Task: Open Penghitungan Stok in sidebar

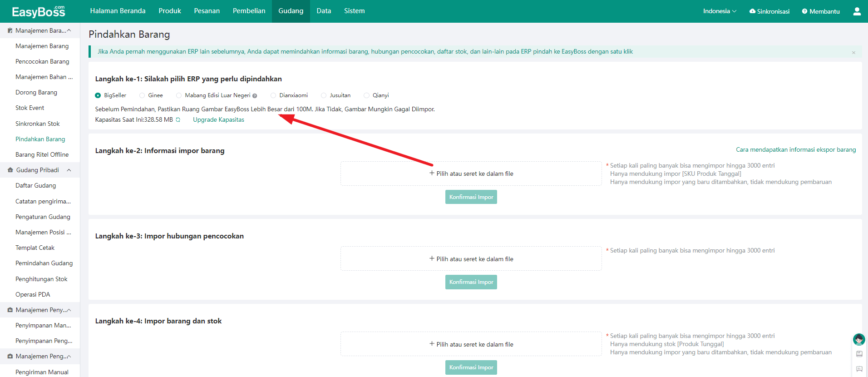Action: (41, 279)
